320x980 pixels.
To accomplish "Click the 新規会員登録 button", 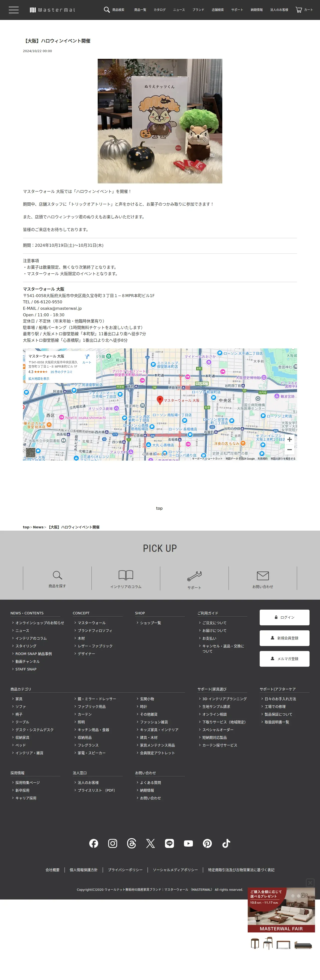I will coord(285,638).
